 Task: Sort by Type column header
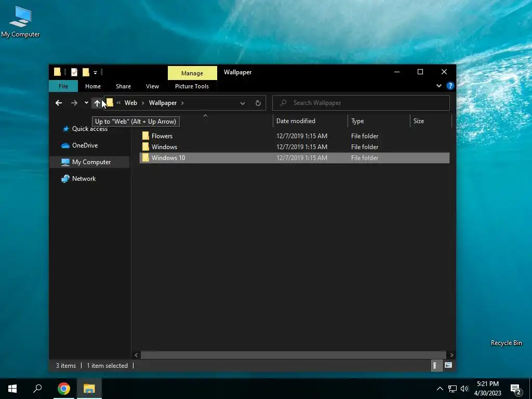(357, 121)
